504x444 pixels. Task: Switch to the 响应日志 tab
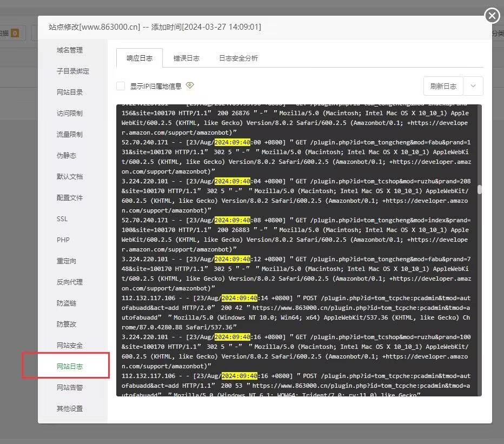pyautogui.click(x=140, y=58)
